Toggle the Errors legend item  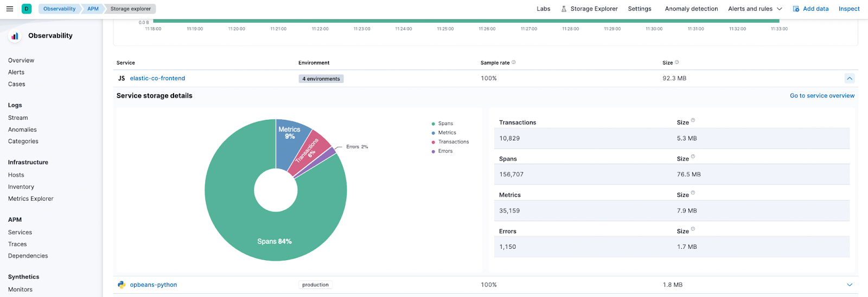[x=445, y=151]
